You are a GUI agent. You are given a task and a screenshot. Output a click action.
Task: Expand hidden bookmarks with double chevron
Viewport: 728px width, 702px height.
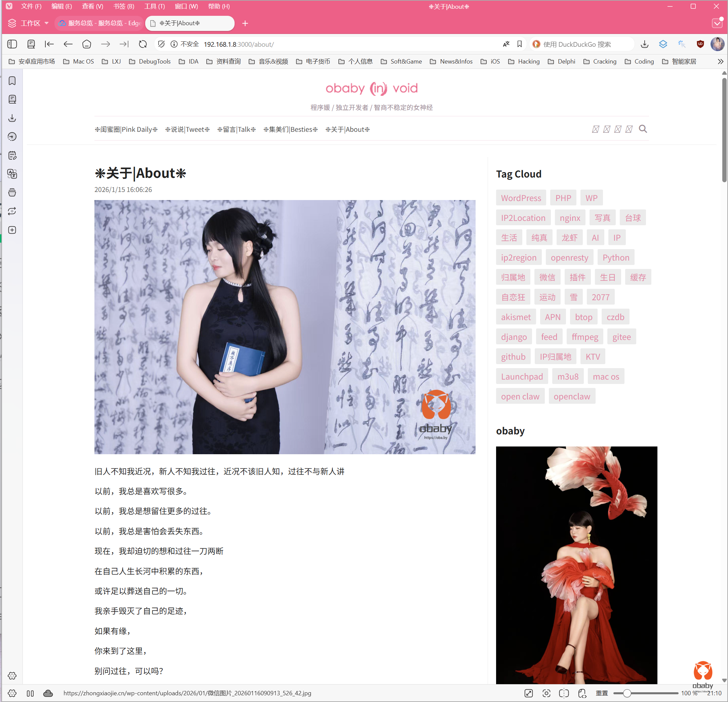tap(720, 61)
